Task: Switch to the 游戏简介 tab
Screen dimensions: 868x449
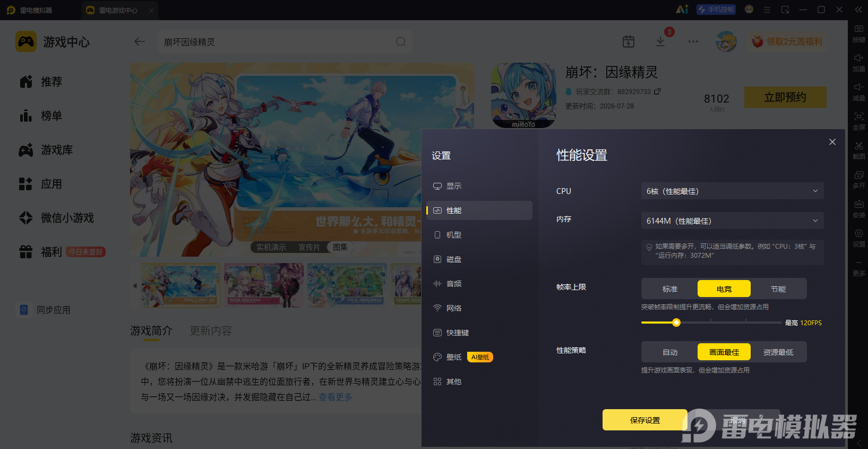Action: coord(151,331)
